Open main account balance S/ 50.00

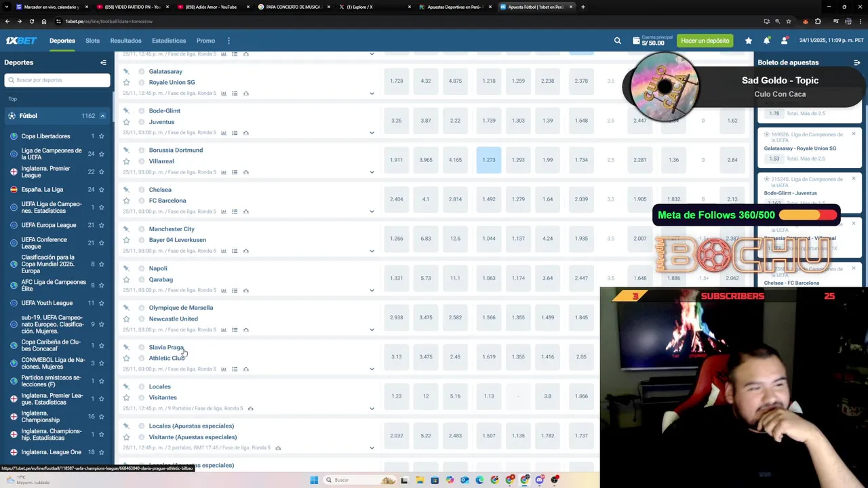(652, 41)
